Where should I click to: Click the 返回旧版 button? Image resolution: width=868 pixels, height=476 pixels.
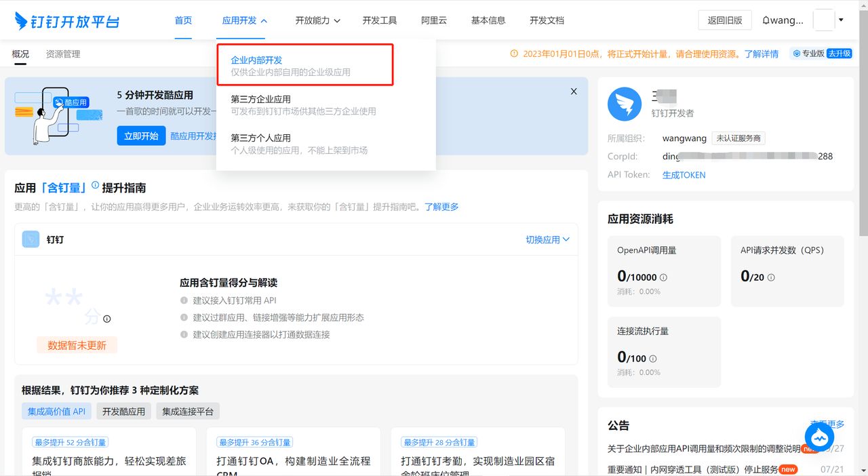725,20
